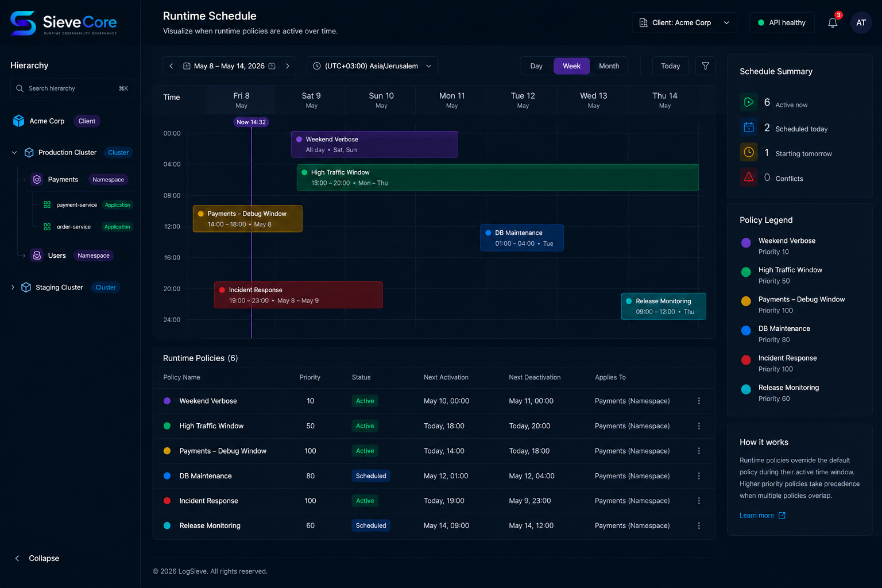Click the filter funnel icon
Screen dimensions: 882x588
point(705,66)
